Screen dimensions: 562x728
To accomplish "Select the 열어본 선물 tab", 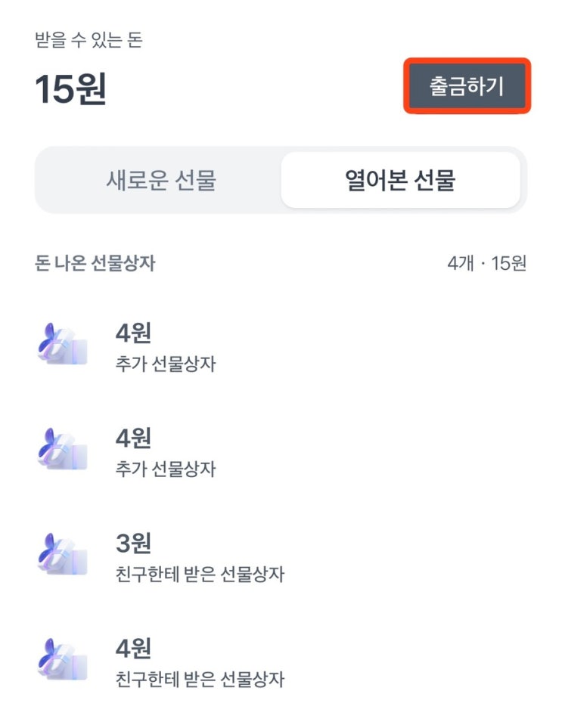I will click(x=400, y=180).
